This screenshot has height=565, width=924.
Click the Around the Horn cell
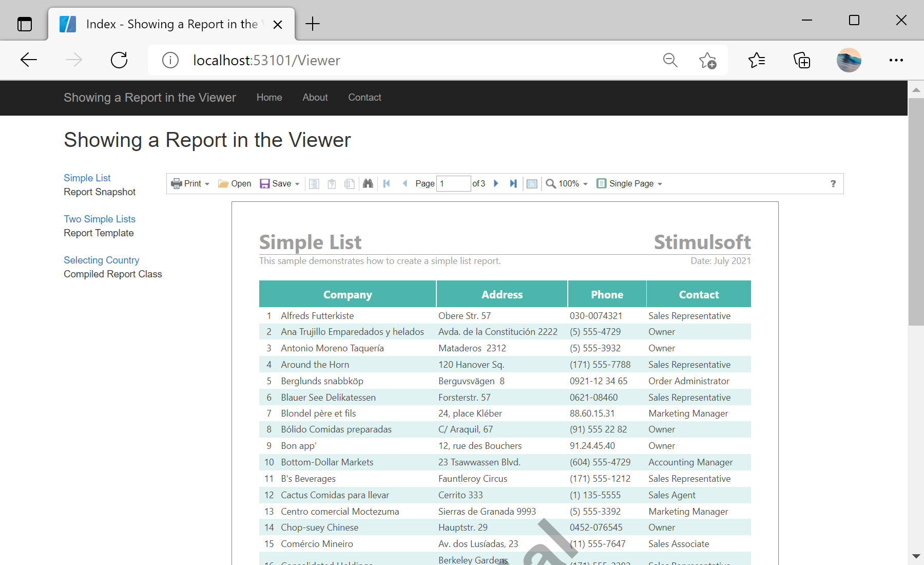click(x=315, y=365)
